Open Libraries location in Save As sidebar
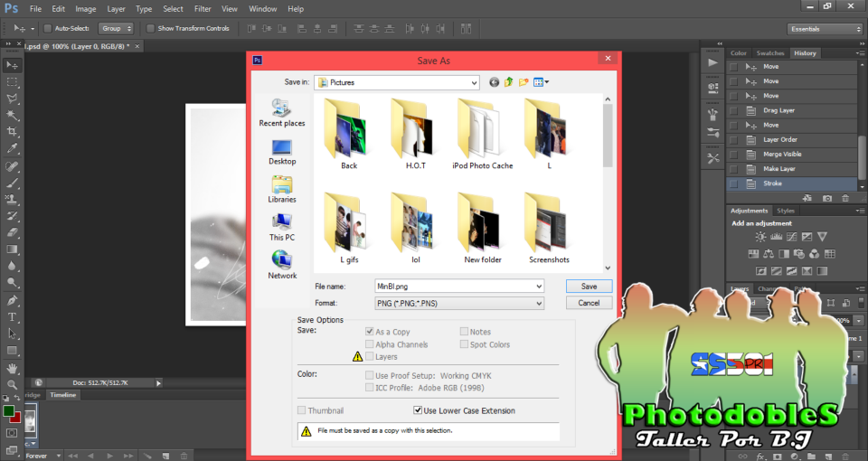The image size is (868, 461). tap(282, 189)
